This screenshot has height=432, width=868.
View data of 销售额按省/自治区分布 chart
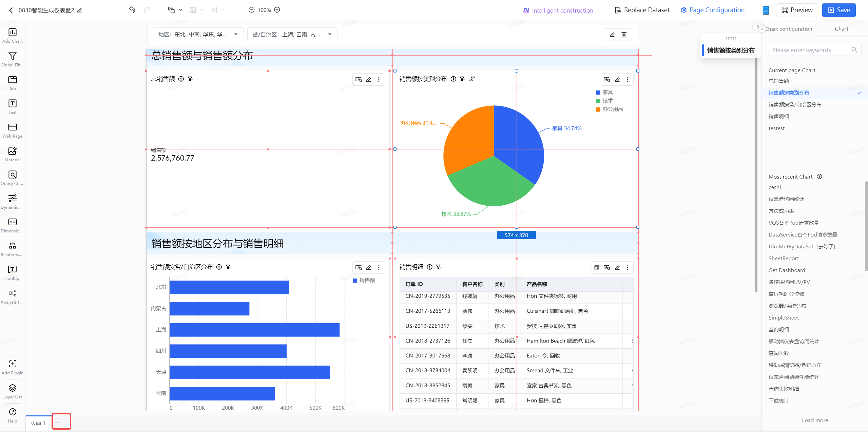click(359, 267)
